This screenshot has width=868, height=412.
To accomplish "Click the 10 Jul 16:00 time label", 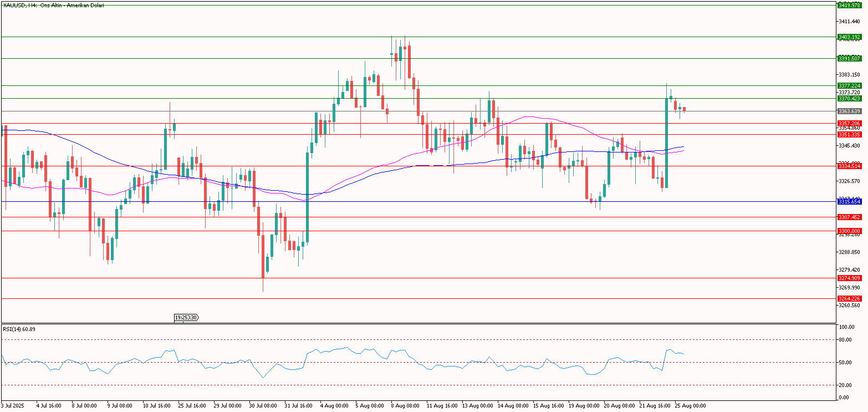I will 156,406.
